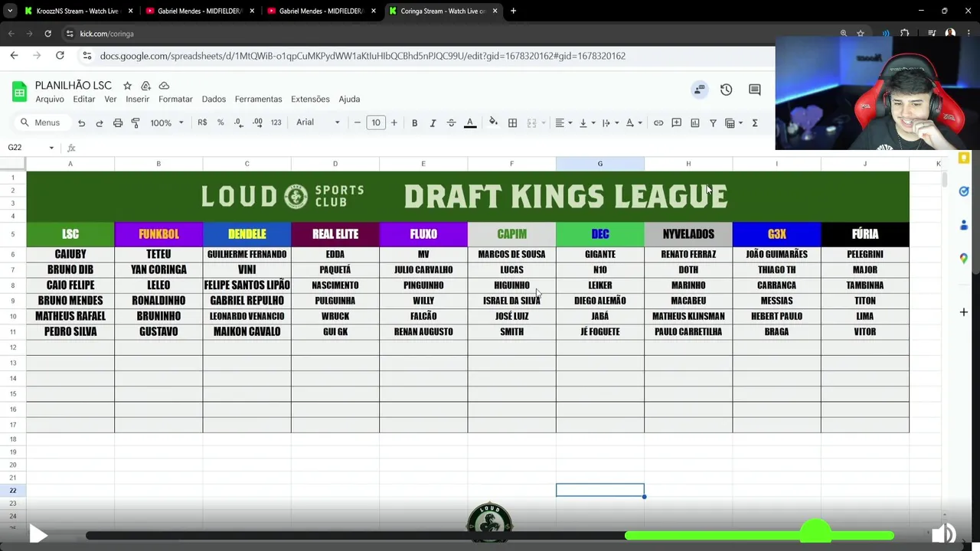
Task: Undo the last action in Sheets
Action: (x=81, y=122)
